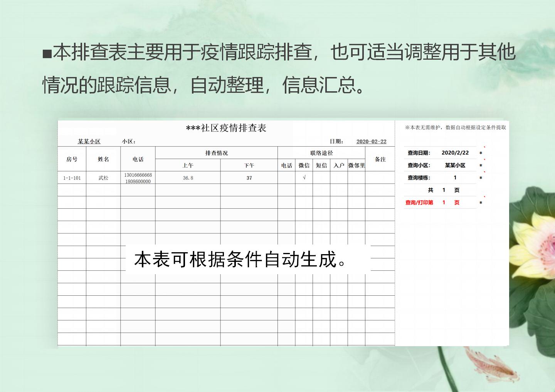Click the morning temperature cell 36.8
The width and height of the screenshot is (555, 392).
[x=188, y=178]
